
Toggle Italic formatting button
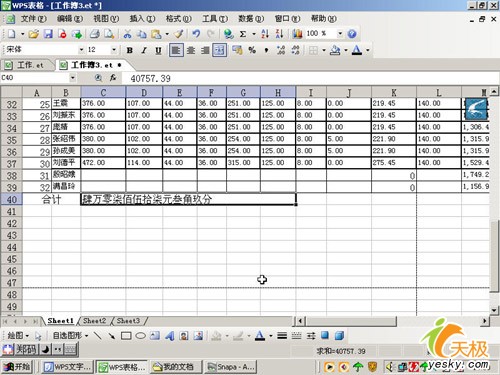[144, 50]
